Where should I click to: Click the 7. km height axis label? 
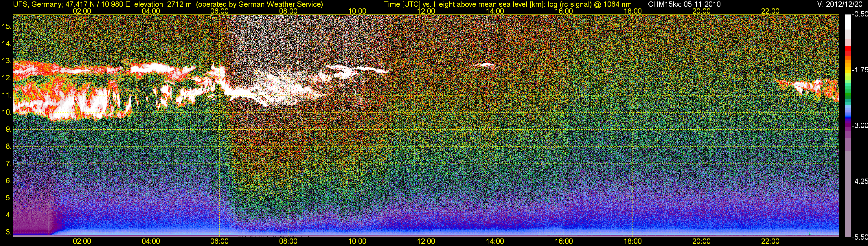point(9,164)
